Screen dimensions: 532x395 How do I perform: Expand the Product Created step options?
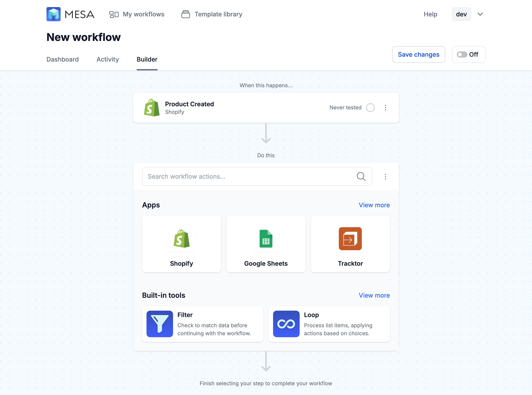pos(385,107)
